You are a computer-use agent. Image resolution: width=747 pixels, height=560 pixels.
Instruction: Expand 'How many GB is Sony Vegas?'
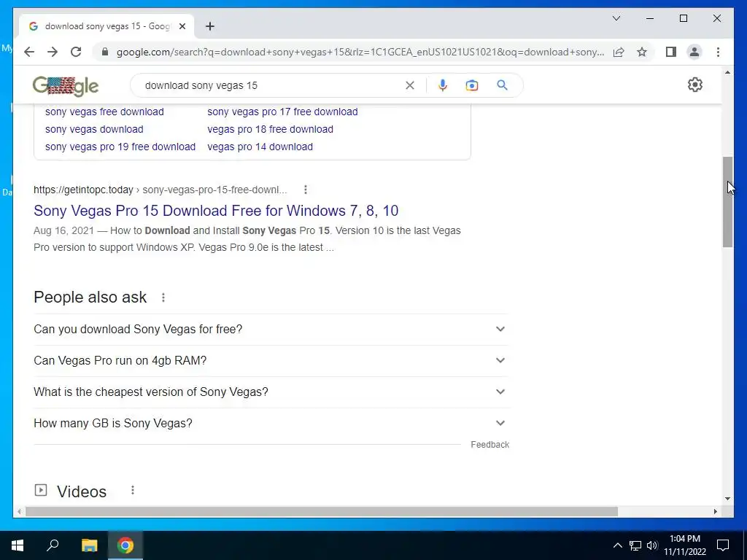click(x=271, y=424)
